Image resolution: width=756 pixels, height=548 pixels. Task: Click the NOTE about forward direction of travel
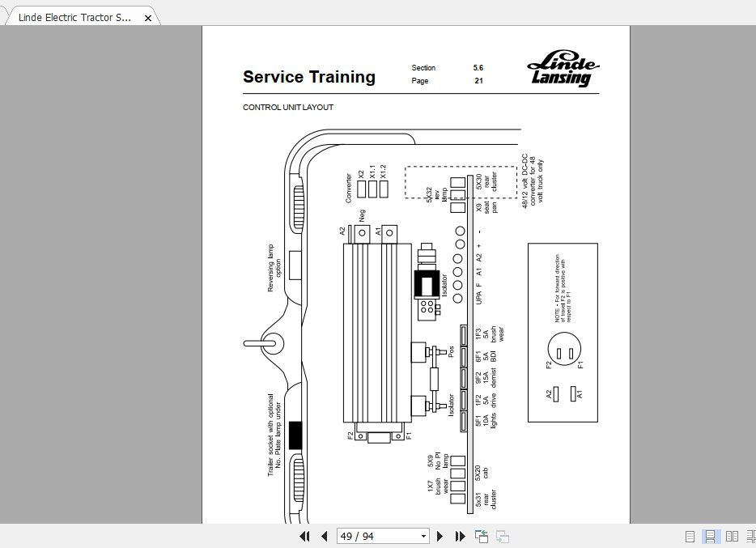pos(563,288)
